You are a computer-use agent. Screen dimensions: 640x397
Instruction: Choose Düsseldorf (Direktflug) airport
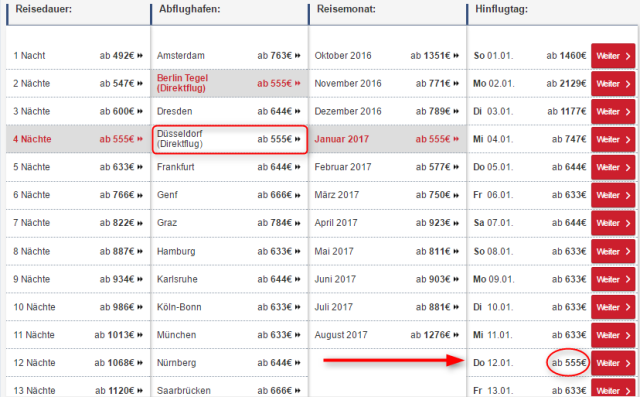(x=229, y=139)
